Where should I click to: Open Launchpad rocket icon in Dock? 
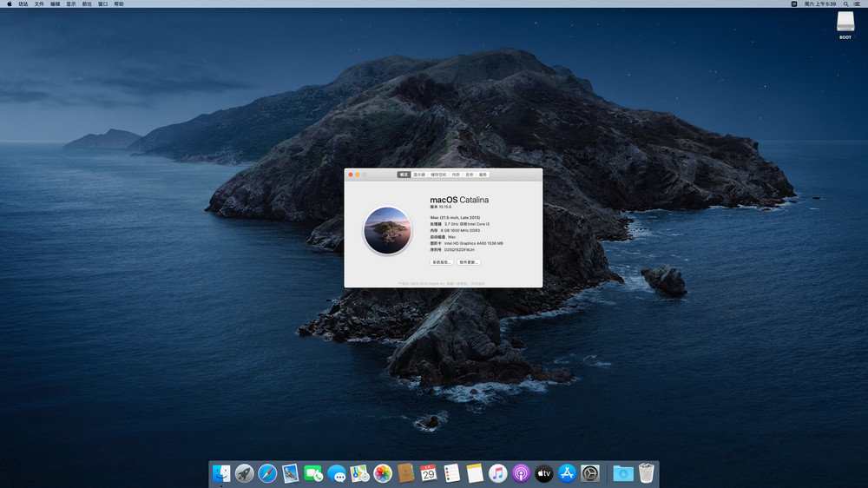pyautogui.click(x=244, y=473)
